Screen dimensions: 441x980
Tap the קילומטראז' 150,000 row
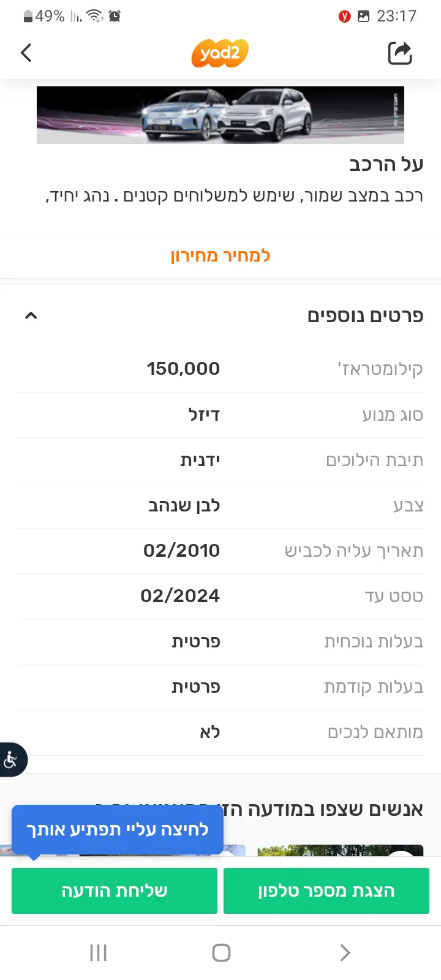(221, 369)
